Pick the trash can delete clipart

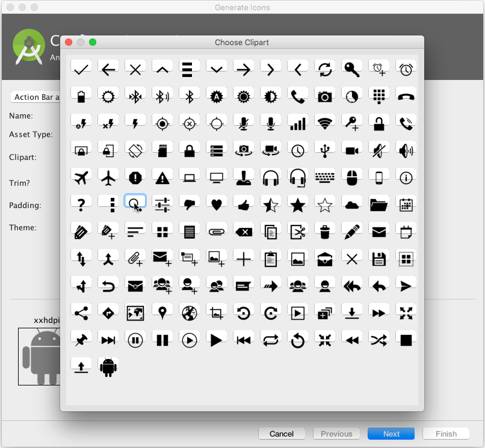pyautogui.click(x=324, y=232)
